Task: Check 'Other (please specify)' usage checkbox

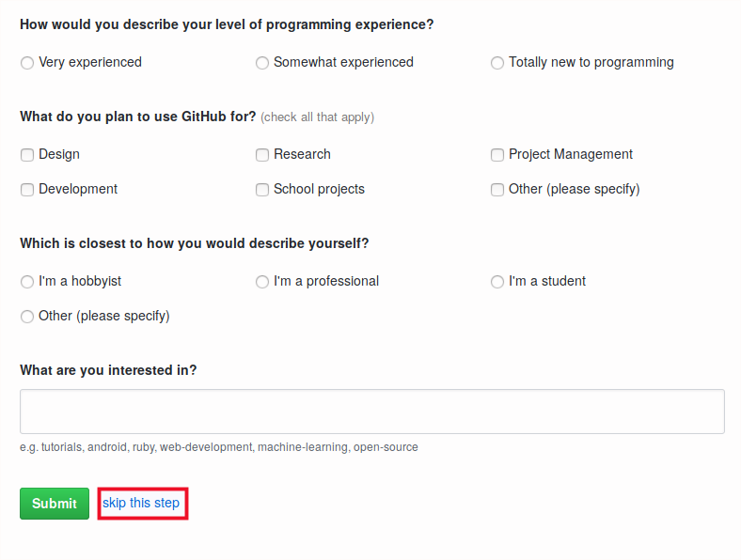Action: pos(497,190)
